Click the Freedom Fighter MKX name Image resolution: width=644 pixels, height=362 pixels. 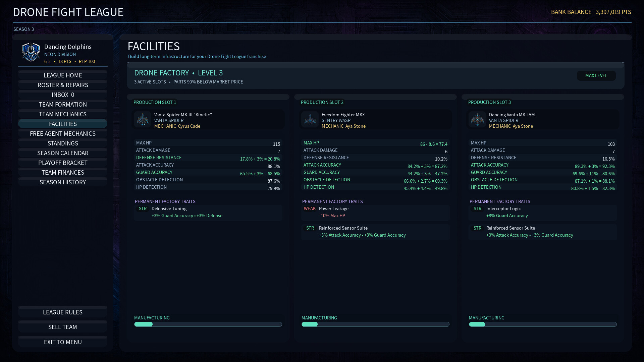point(343,115)
